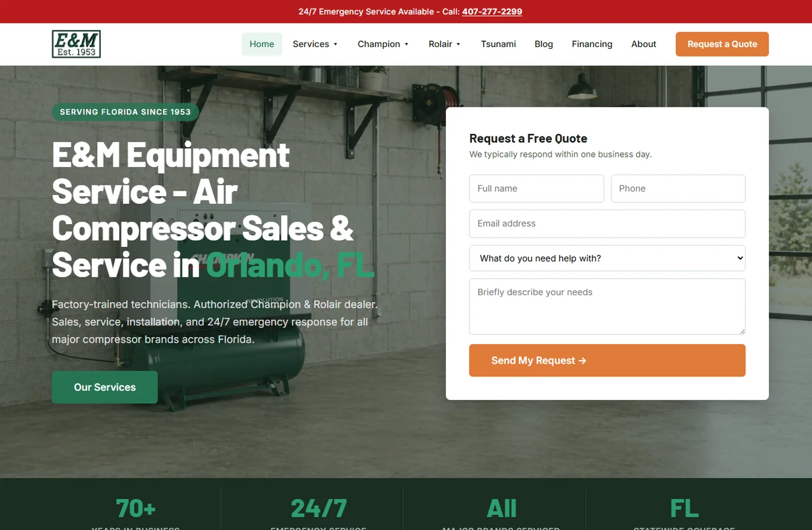Submit with Send My Request button
Viewport: 812px width, 530px height.
click(607, 361)
